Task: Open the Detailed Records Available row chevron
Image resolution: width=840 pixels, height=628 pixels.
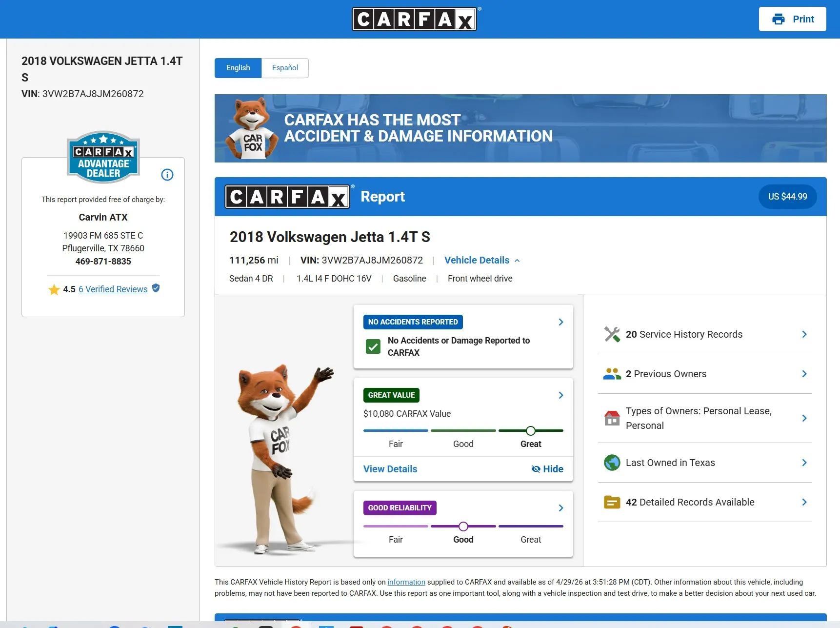Action: pyautogui.click(x=804, y=502)
